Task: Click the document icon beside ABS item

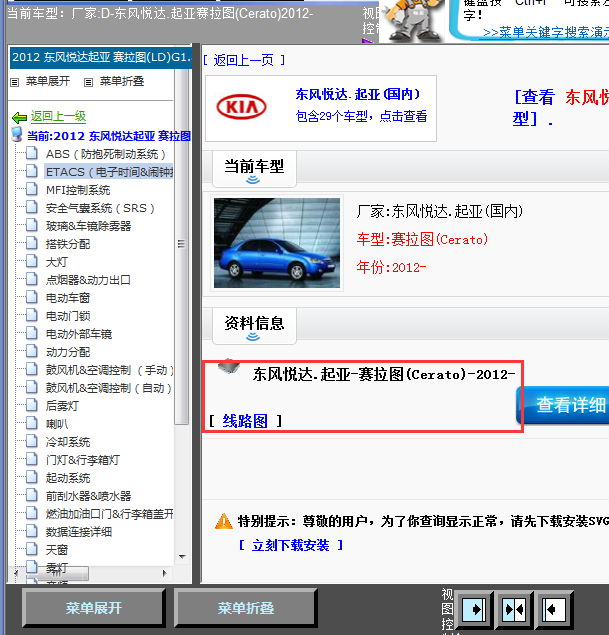Action: tap(32, 153)
